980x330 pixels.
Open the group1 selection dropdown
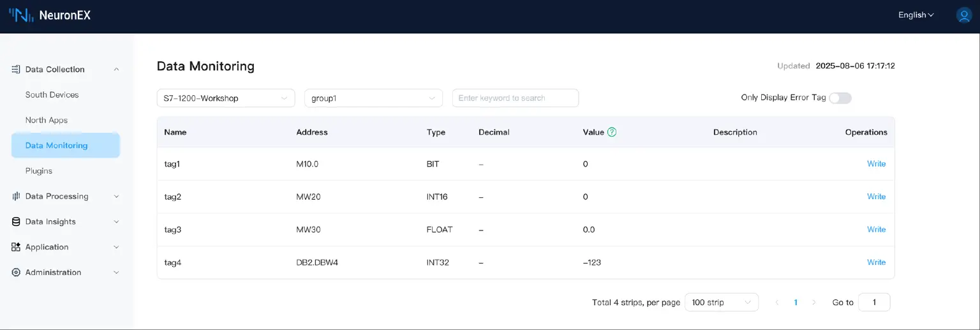pyautogui.click(x=373, y=98)
